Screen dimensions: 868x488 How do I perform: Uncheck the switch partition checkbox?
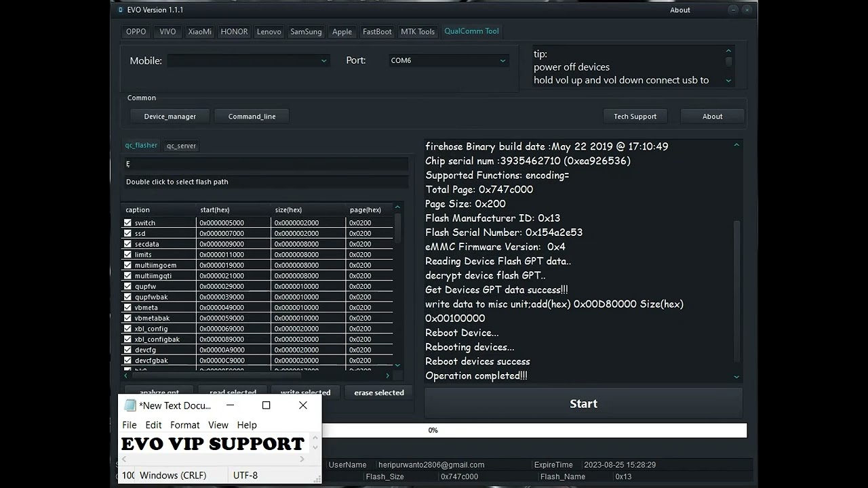pyautogui.click(x=127, y=222)
